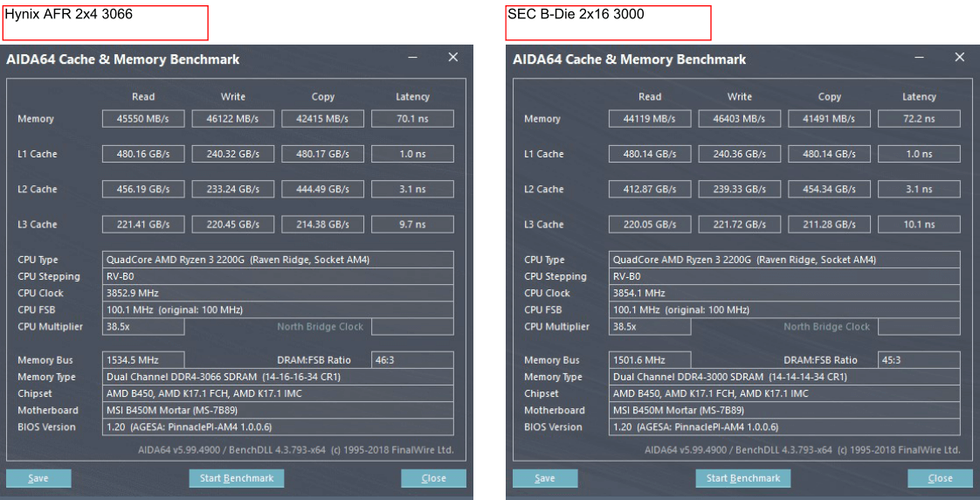Click L1 Cache write value 240.32 GB/s
Viewport: 980px width, 500px height.
pyautogui.click(x=232, y=154)
